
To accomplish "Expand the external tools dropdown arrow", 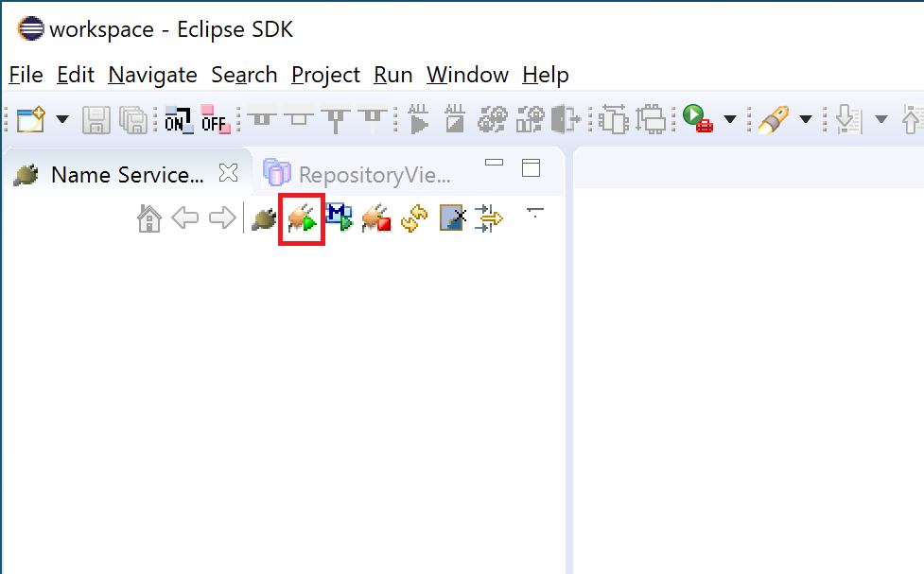I will click(730, 119).
